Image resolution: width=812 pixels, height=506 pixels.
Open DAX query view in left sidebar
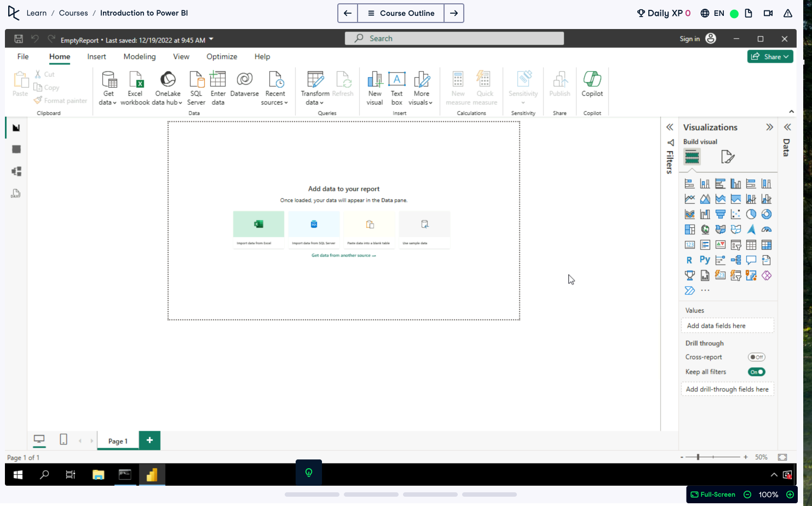[16, 193]
